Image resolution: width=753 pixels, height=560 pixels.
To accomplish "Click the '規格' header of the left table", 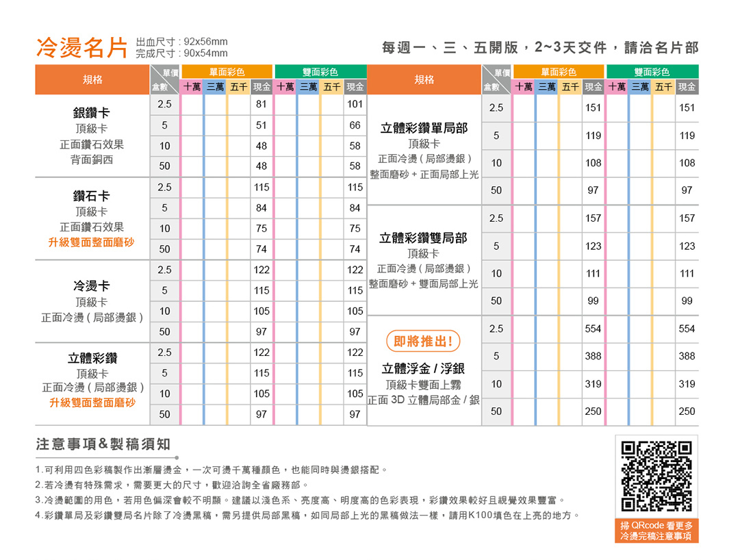I will [92, 79].
